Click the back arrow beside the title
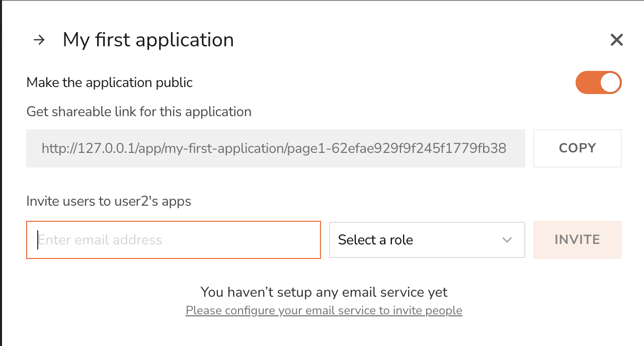This screenshot has height=346, width=644. 39,40
